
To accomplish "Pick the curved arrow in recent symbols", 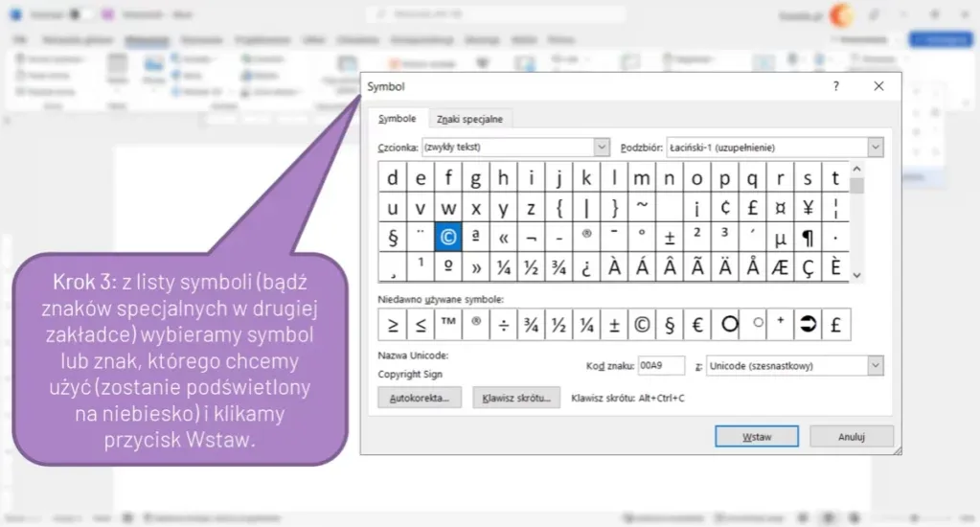I will pyautogui.click(x=808, y=325).
